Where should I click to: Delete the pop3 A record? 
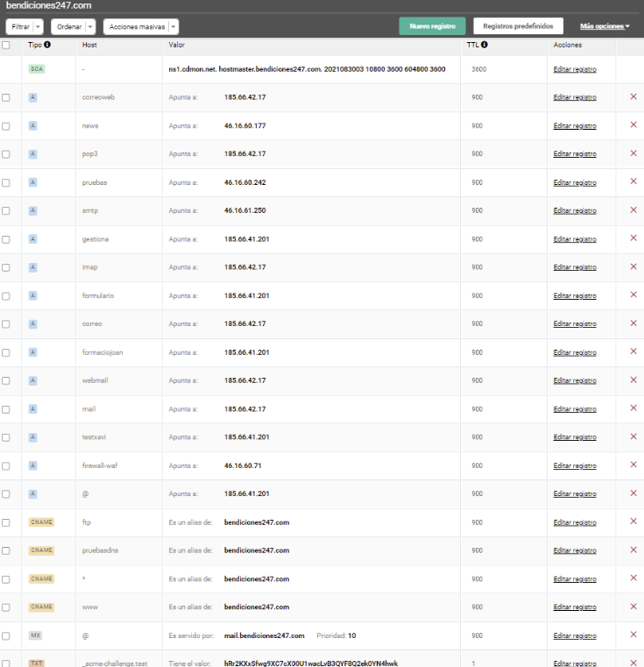[633, 153]
